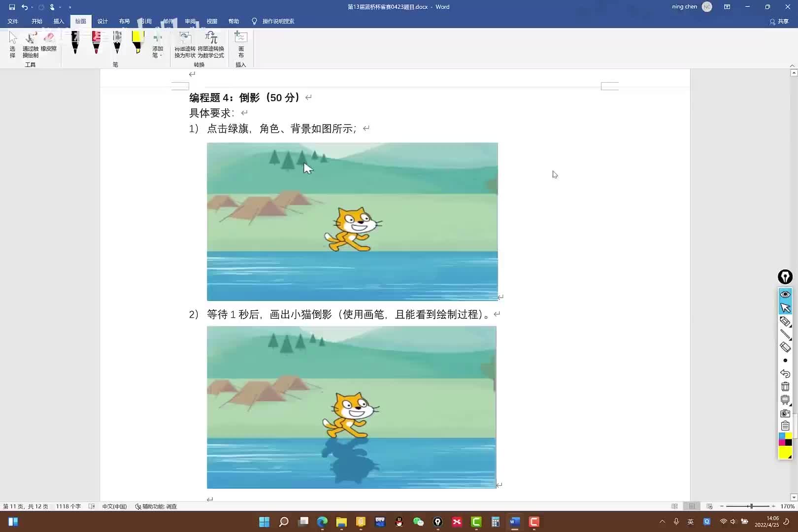This screenshot has width=798, height=532.
Task: Collapse the ribbon with the chevron
Action: click(793, 65)
